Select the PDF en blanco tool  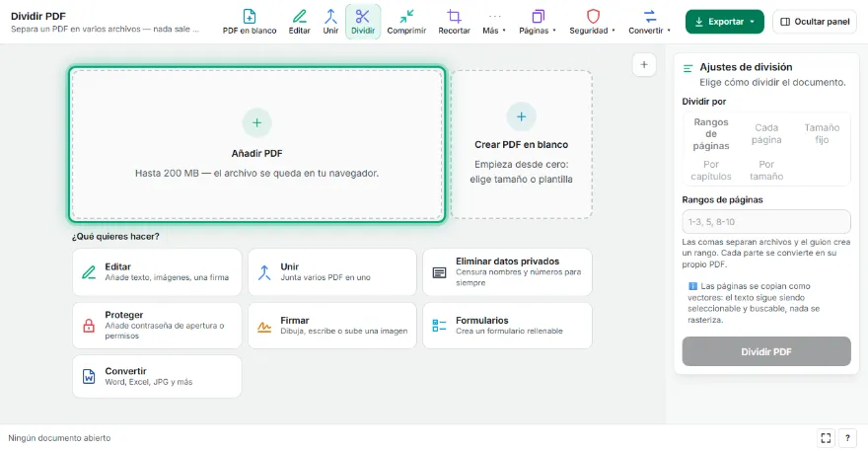[250, 22]
